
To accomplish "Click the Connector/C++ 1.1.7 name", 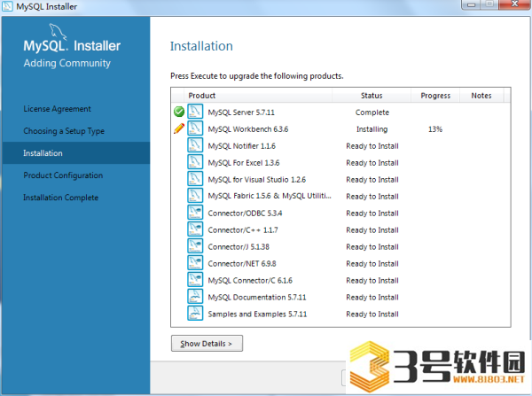I will [243, 229].
